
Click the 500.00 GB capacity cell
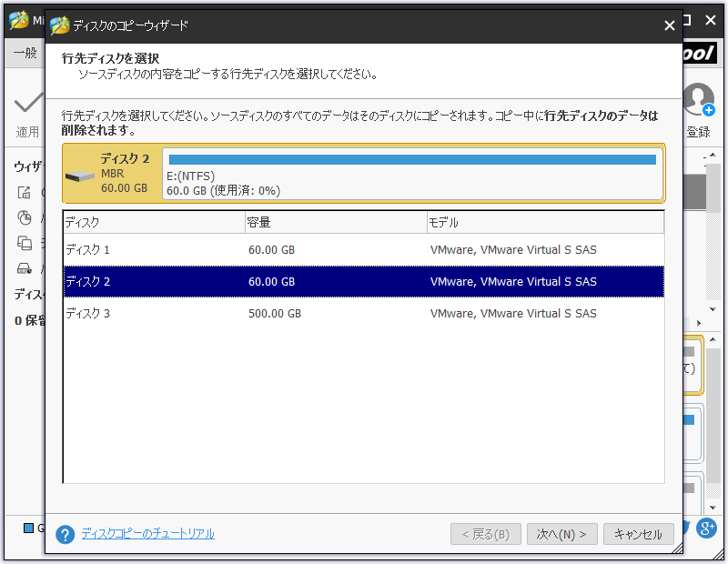pos(275,314)
